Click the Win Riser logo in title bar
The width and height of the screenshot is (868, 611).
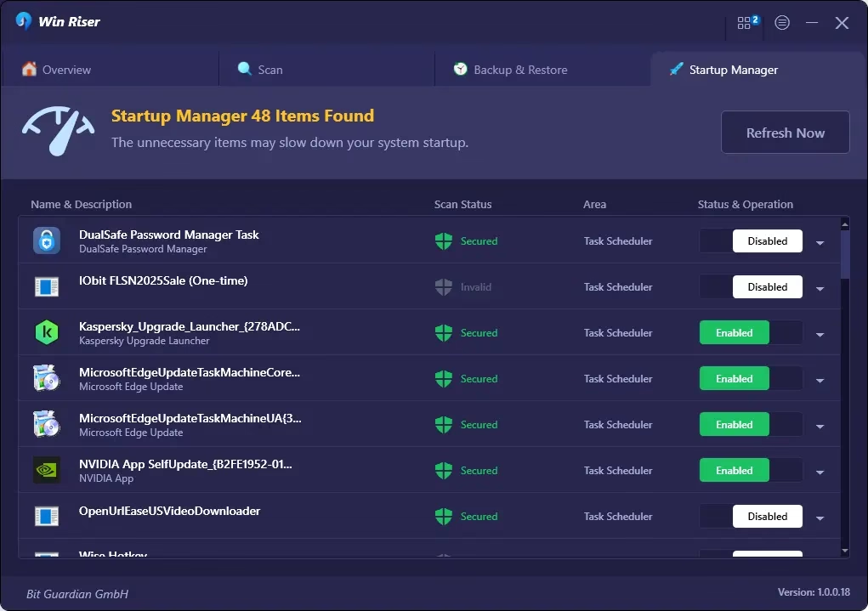[x=23, y=22]
